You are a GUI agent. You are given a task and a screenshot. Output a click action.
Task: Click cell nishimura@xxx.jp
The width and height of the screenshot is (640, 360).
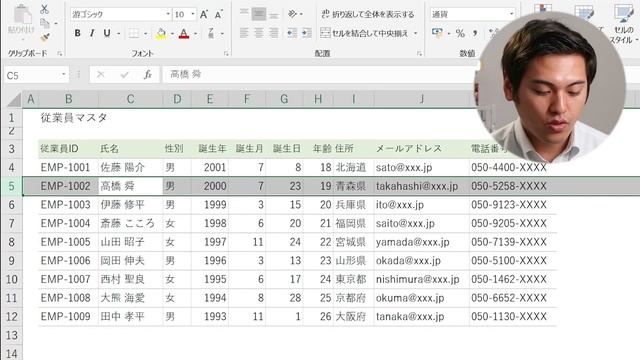422,279
